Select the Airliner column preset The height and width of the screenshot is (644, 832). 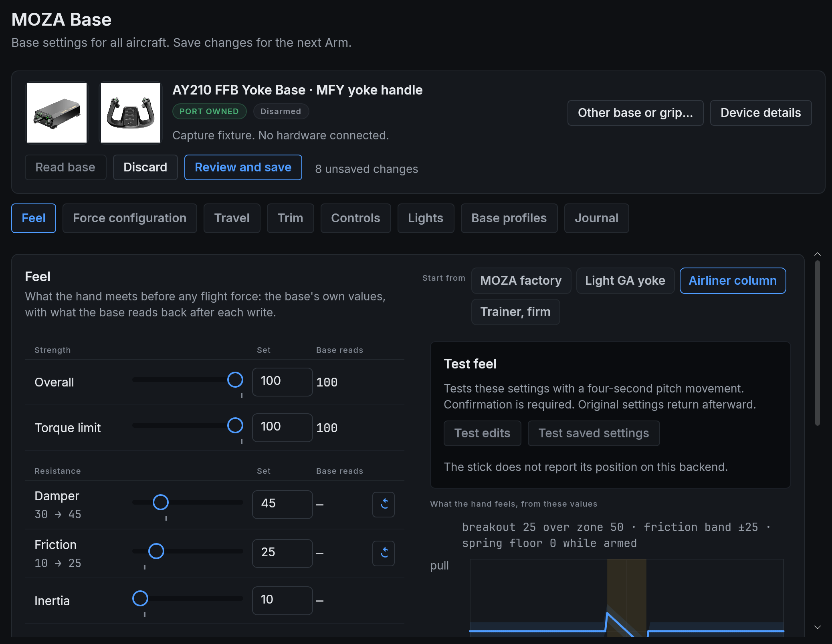point(733,281)
